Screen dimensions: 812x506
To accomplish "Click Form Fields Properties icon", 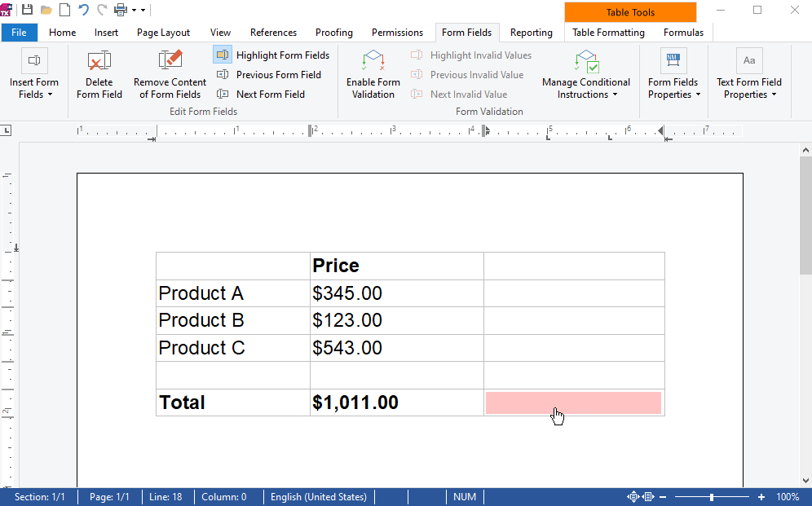I will coord(673,60).
